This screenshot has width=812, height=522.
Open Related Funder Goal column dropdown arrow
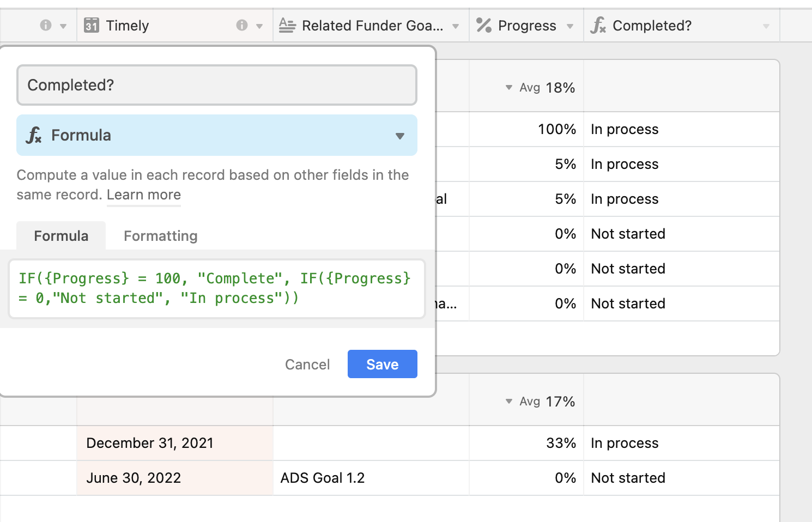click(x=456, y=26)
